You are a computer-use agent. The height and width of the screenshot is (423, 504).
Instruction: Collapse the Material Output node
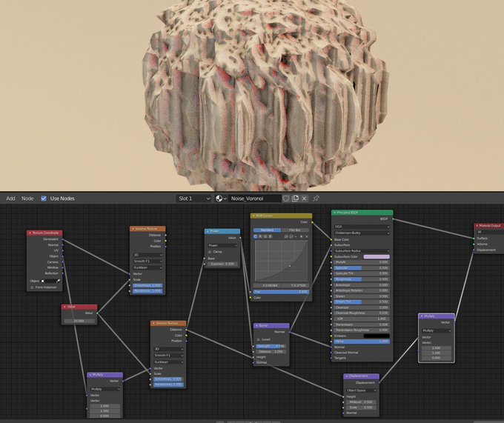tap(477, 226)
